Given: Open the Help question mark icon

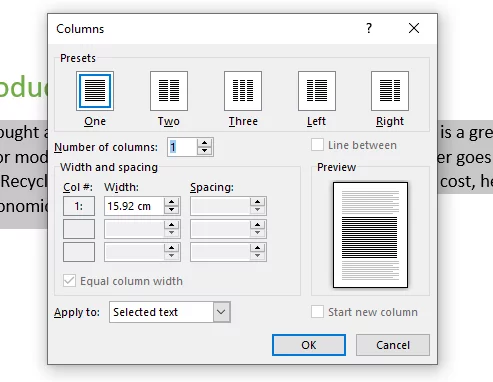Looking at the screenshot, I should pos(369,28).
